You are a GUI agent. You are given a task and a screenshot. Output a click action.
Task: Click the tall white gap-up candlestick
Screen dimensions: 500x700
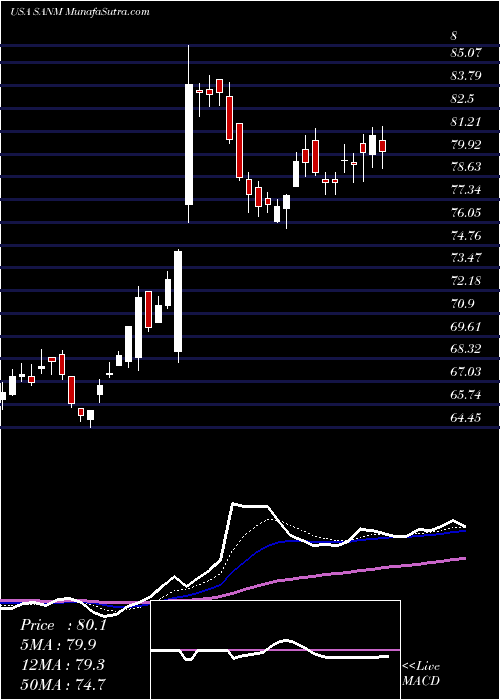coord(189,144)
